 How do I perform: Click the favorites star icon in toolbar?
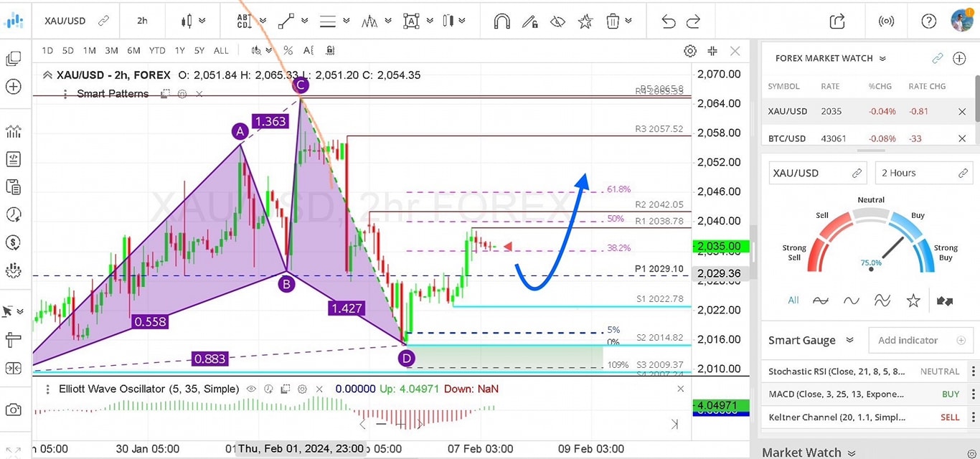pos(585,22)
